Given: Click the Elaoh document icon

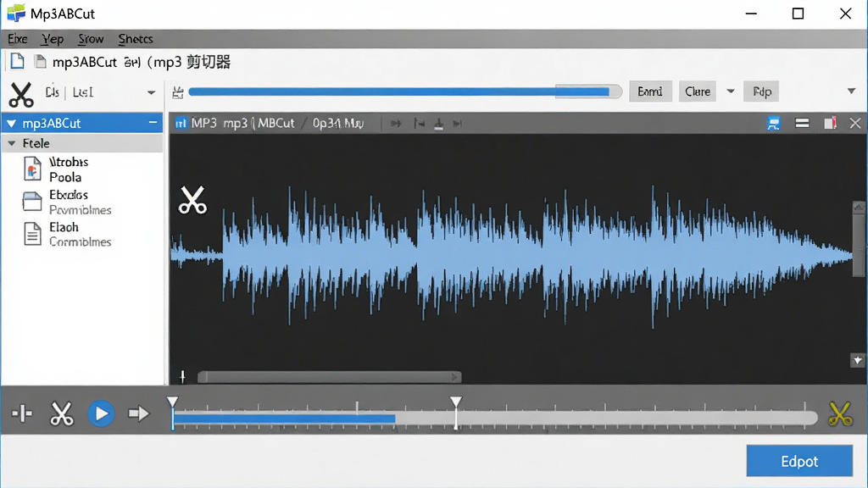Looking at the screenshot, I should click(32, 234).
